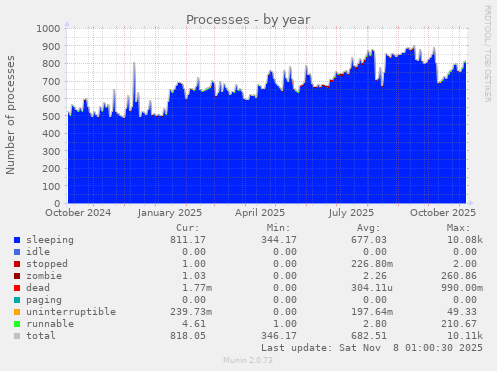This screenshot has width=497, height=371.
Task: Click sleeping current value 811.17
Action: pyautogui.click(x=188, y=240)
